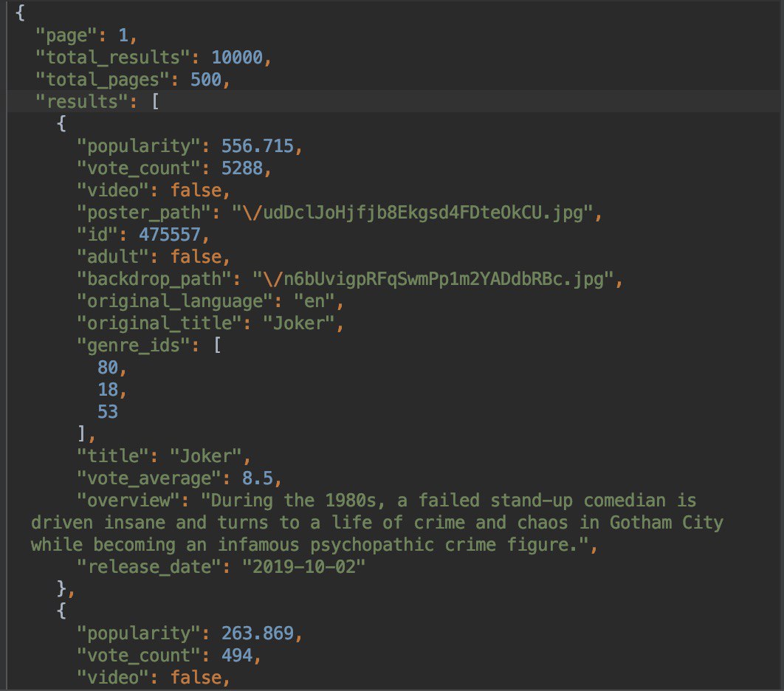Select the id value 475557
Screen dimensions: 784x691
[170, 235]
